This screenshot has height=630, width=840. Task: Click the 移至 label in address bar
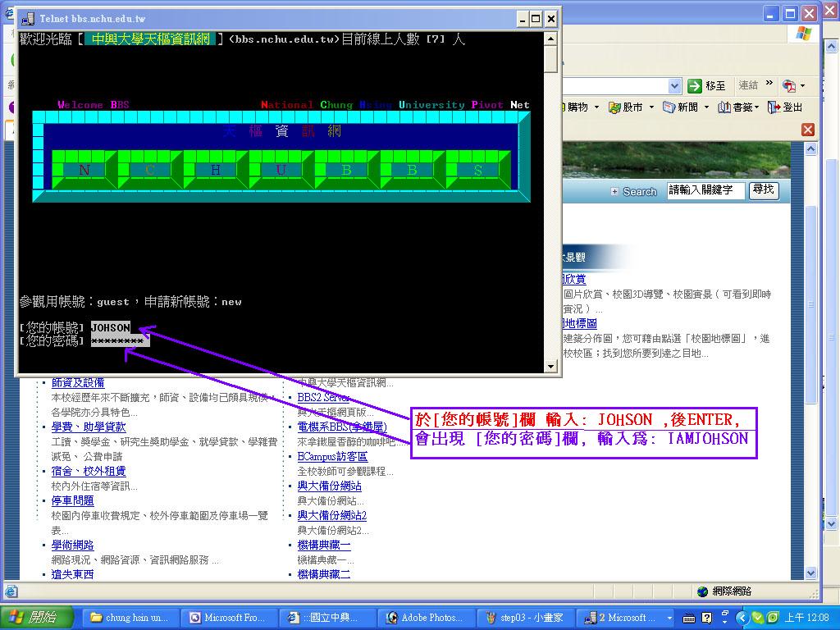715,85
